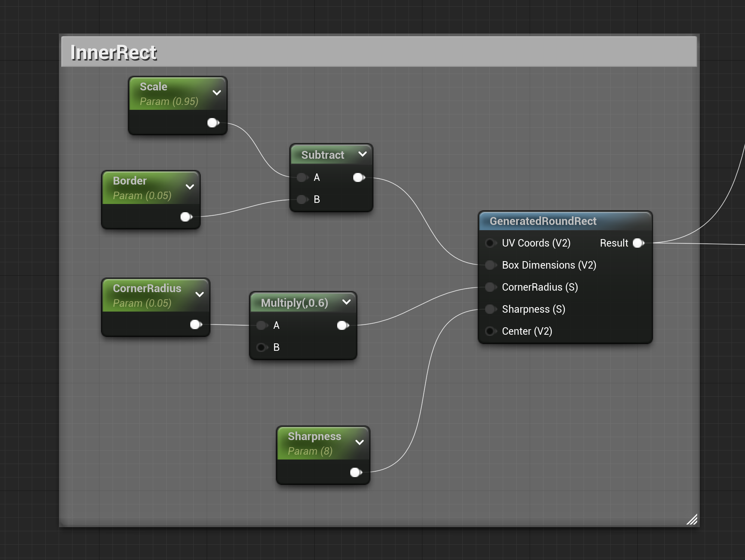745x560 pixels.
Task: Click the Box Dimensions (V2) input pin
Action: tap(490, 265)
